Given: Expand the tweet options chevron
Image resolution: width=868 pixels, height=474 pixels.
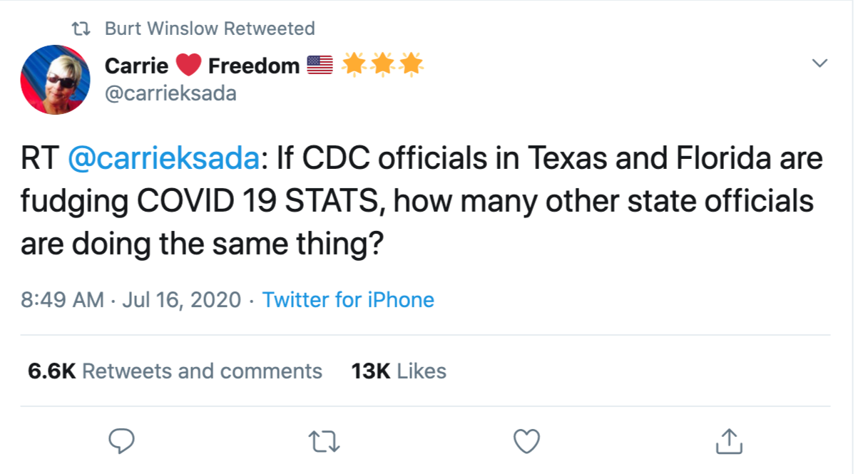Looking at the screenshot, I should tap(820, 63).
